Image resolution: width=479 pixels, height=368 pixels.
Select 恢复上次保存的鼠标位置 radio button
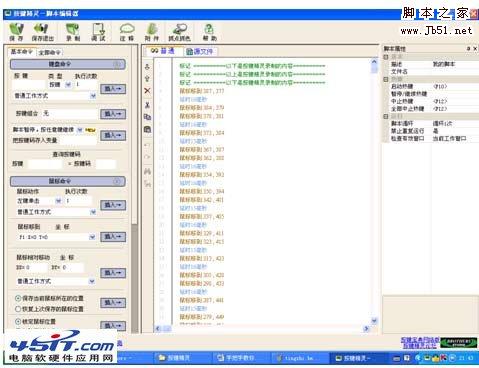18,309
